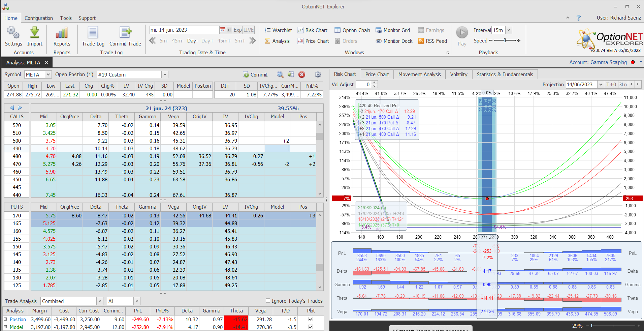Open the Monitor Grid window
644x331 pixels.
(x=393, y=30)
